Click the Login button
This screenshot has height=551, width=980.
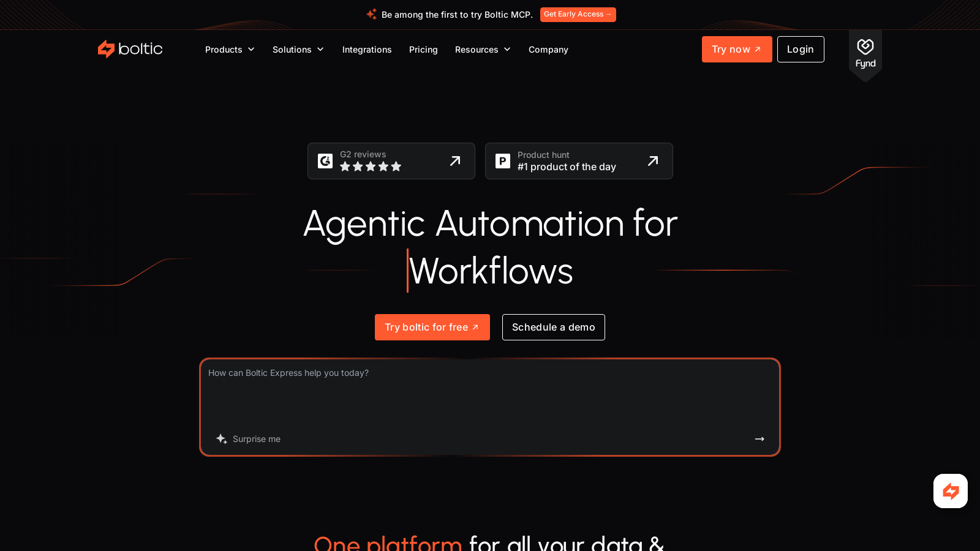(800, 49)
